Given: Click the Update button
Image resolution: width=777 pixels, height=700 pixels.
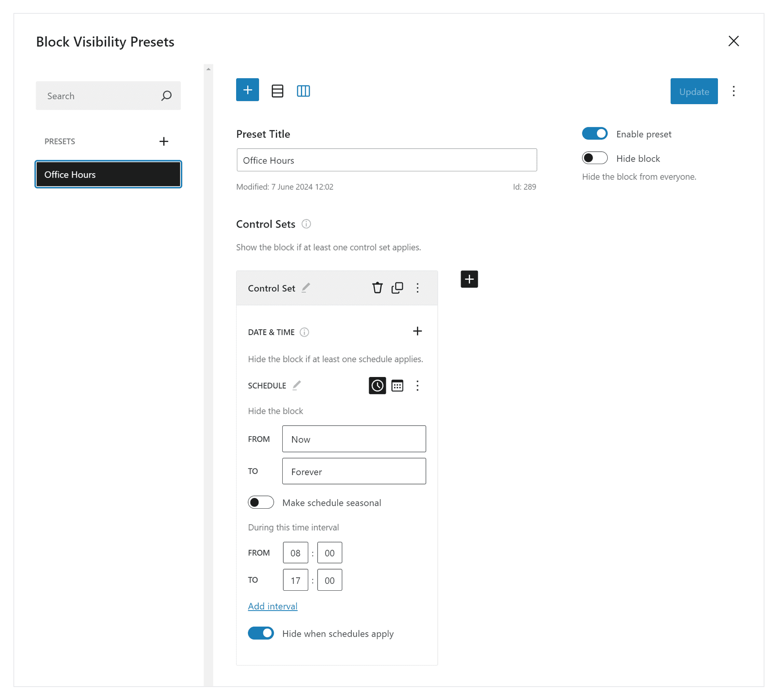Looking at the screenshot, I should point(694,91).
